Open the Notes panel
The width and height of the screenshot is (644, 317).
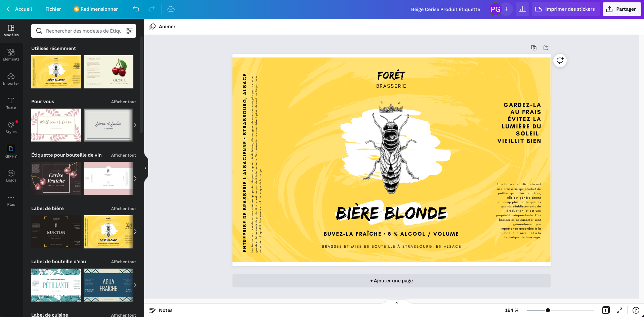[161, 310]
